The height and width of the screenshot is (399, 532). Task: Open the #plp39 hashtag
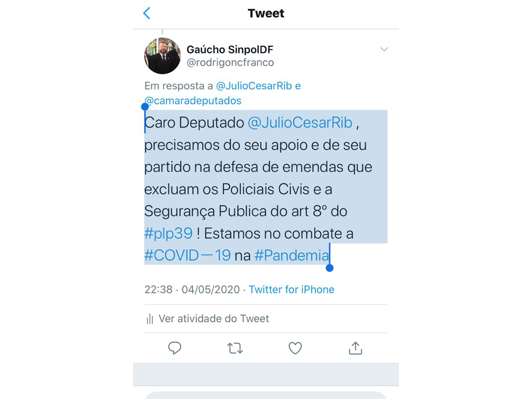click(x=168, y=233)
